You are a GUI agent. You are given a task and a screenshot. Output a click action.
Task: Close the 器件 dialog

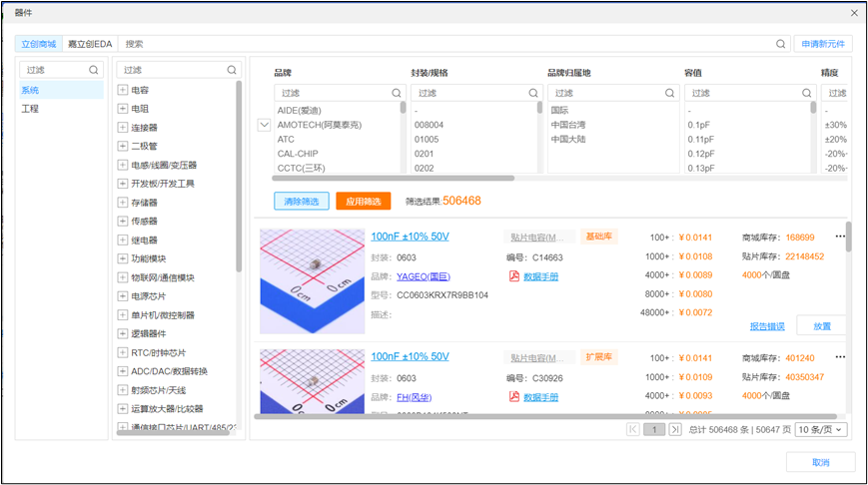854,13
